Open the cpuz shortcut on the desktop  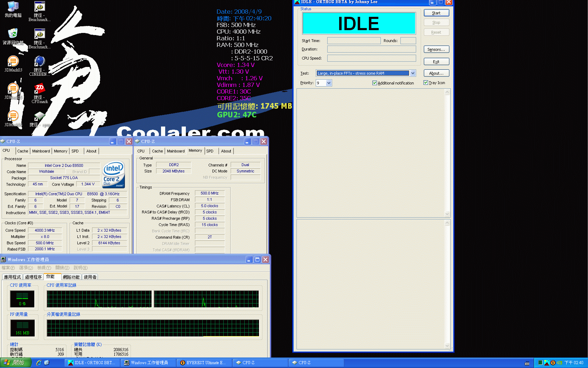[40, 118]
